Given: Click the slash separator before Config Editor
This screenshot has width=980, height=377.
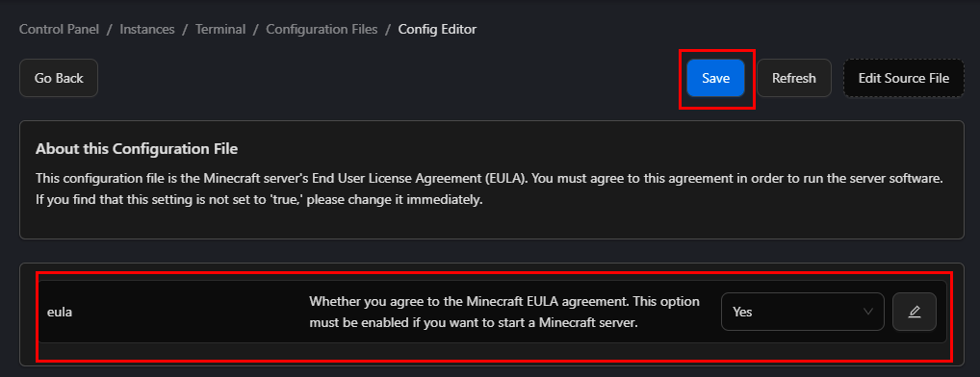Looking at the screenshot, I should click(x=388, y=30).
